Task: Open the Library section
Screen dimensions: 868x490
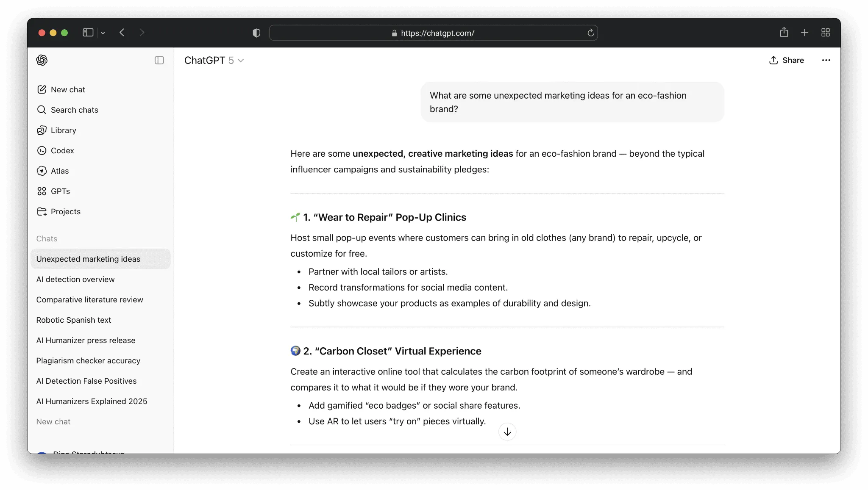Action: coord(63,130)
